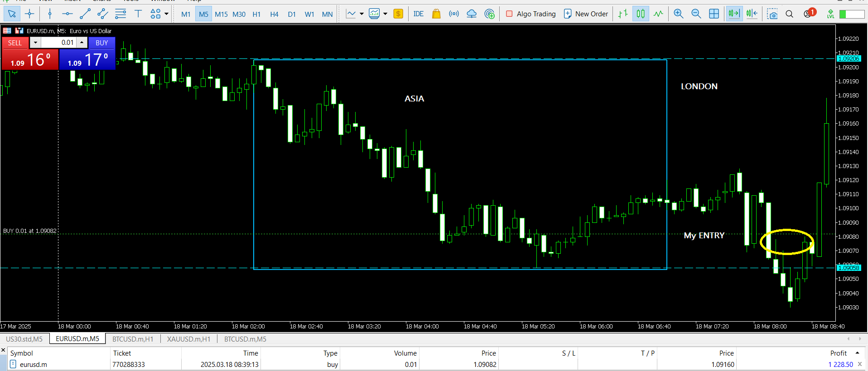Toggle the chart shift option

click(x=752, y=14)
